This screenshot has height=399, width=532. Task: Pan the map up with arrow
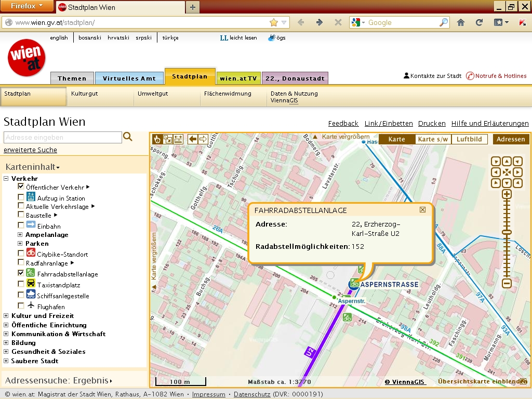coord(507,162)
